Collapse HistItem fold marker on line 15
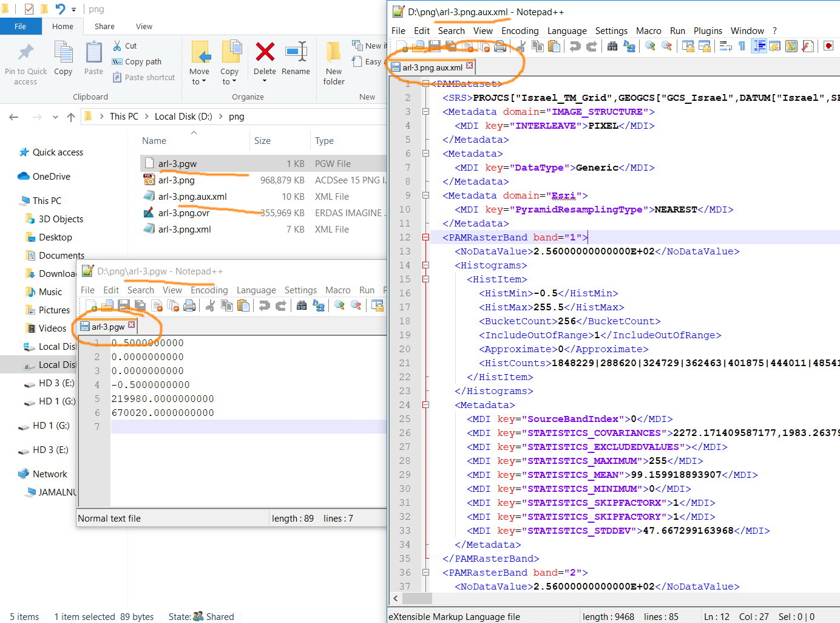Screen dimensions: 840x623 click(x=425, y=279)
